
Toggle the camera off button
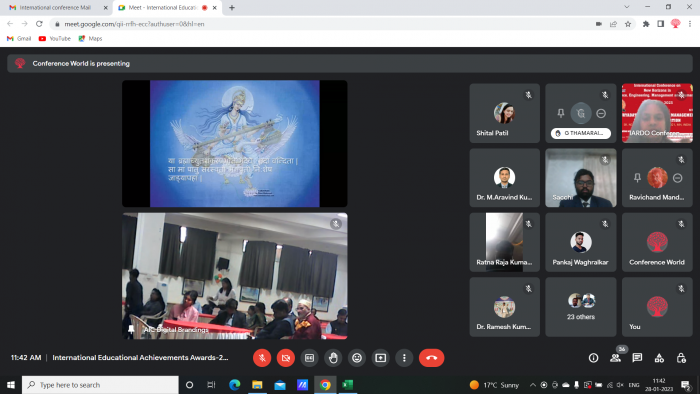pos(286,358)
